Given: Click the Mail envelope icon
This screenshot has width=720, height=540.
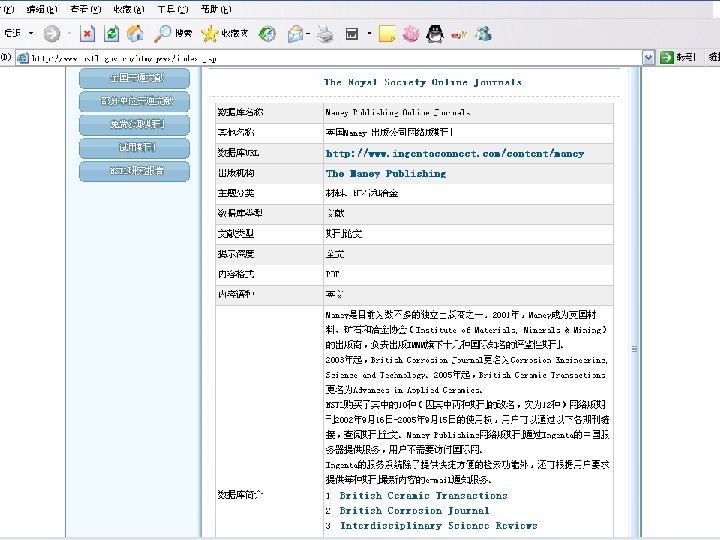Looking at the screenshot, I should click(x=295, y=34).
